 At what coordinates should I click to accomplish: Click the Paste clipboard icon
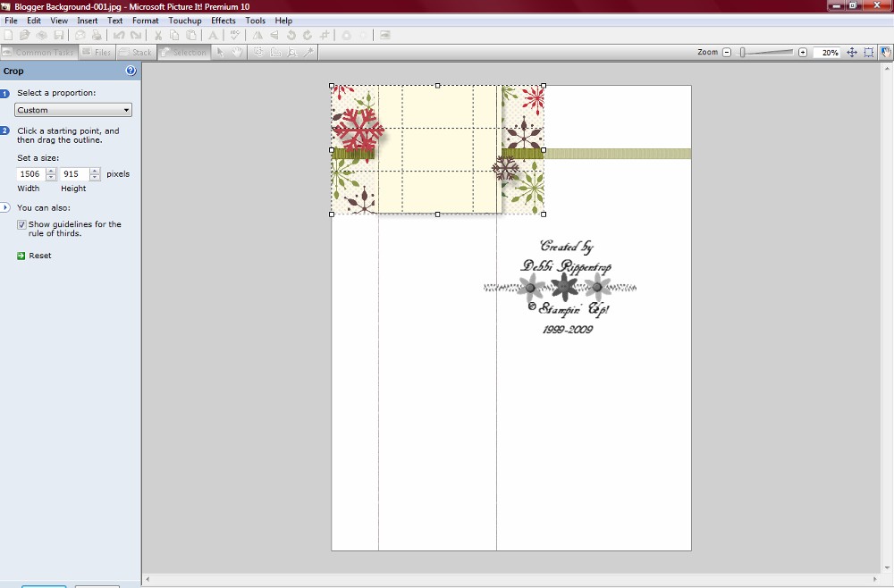click(191, 36)
